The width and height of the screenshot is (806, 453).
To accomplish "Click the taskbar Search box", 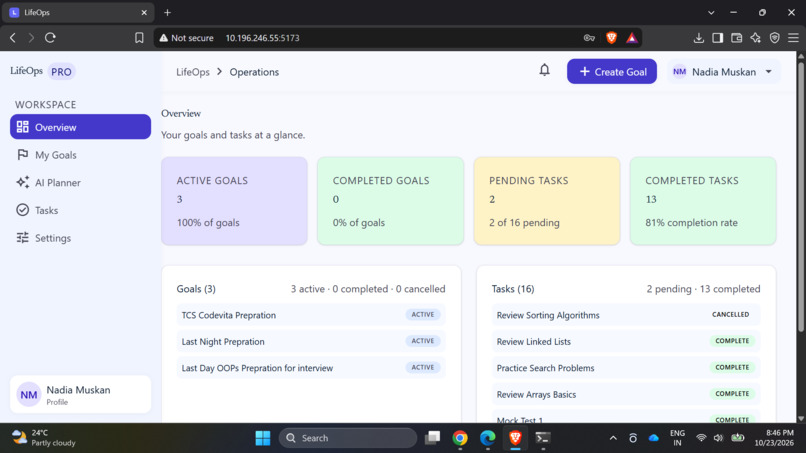I will 348,438.
